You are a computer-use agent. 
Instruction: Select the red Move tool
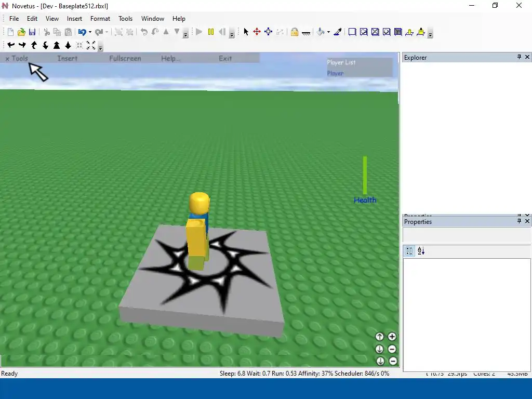click(257, 32)
